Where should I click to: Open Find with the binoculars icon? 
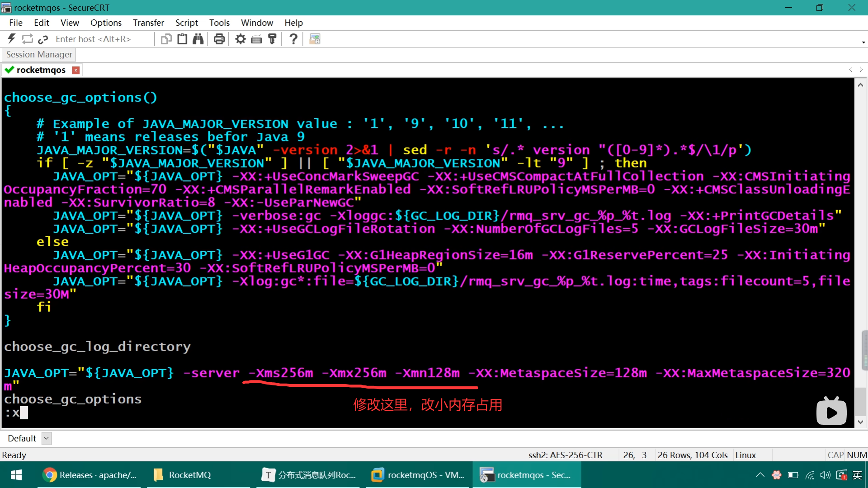coord(198,39)
